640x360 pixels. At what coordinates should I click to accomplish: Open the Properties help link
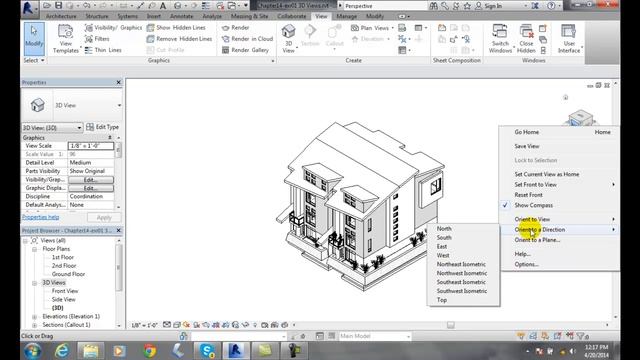coord(40,217)
